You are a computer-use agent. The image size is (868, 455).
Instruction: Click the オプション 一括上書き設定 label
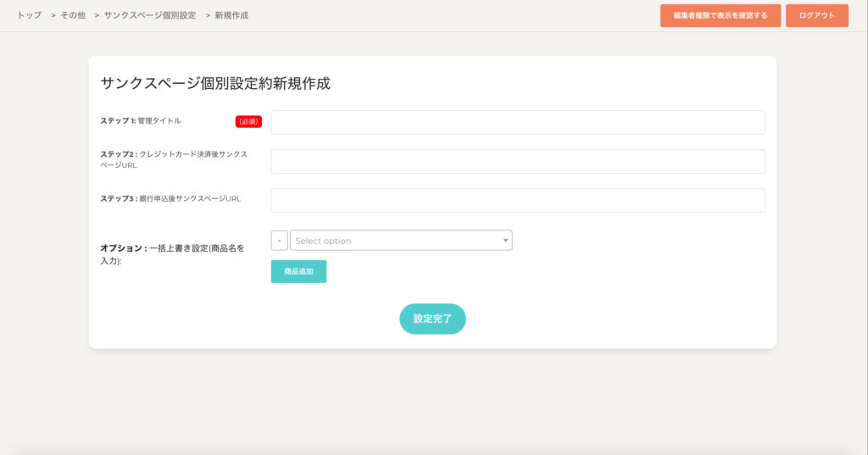click(172, 254)
